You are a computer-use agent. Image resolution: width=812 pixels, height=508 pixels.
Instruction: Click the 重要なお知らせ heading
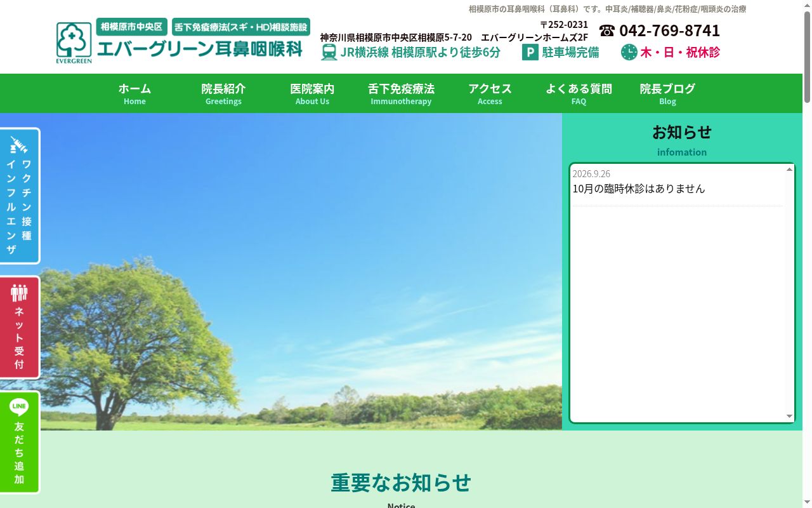401,483
